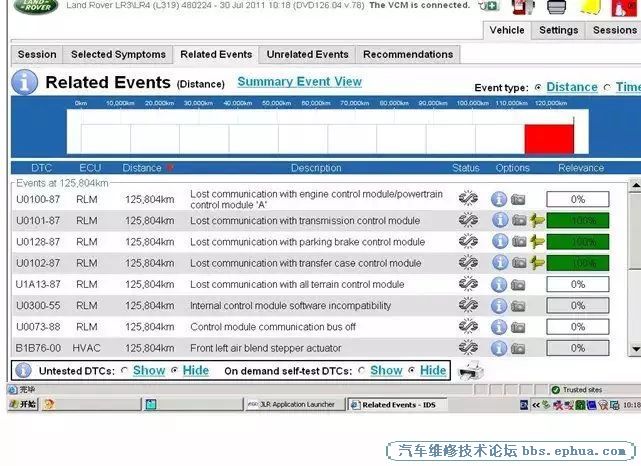Image resolution: width=641 pixels, height=466 pixels.
Task: Click camera snapshot icon for U0100-87
Action: pos(518,200)
